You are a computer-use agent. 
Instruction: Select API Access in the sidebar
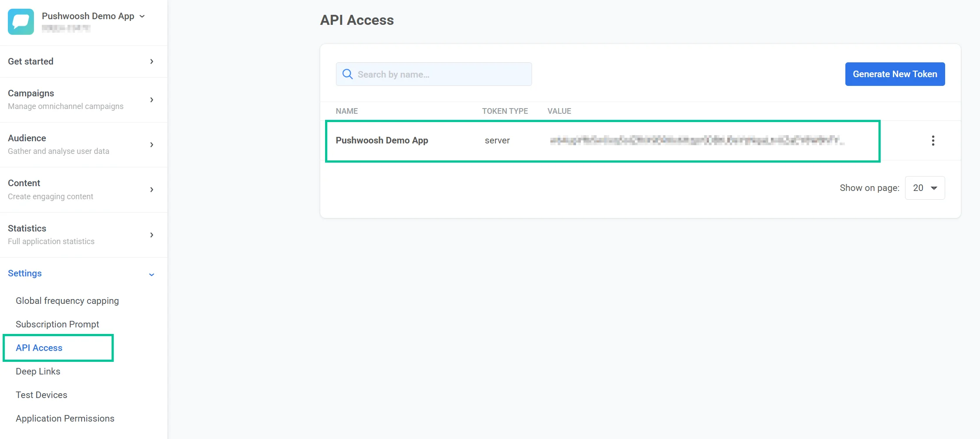(x=38, y=347)
